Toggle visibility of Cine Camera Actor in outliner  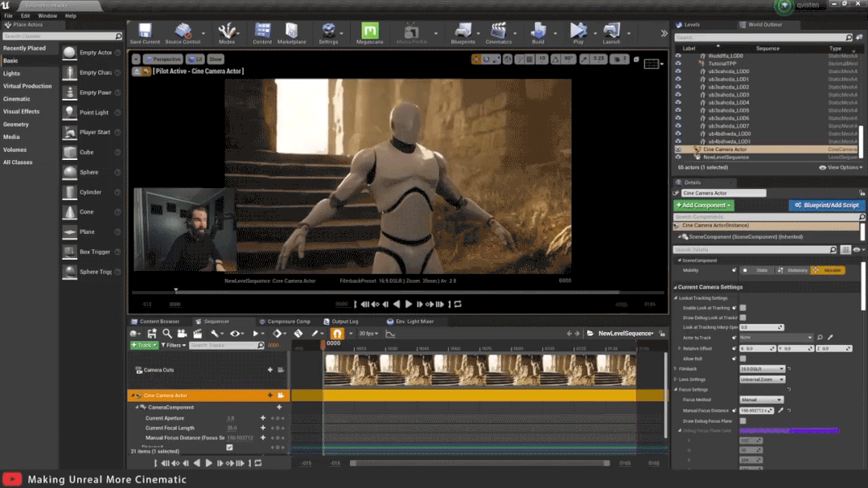click(678, 150)
